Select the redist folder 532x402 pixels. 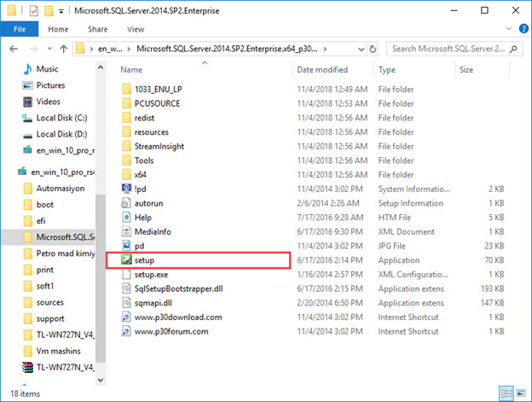point(144,118)
